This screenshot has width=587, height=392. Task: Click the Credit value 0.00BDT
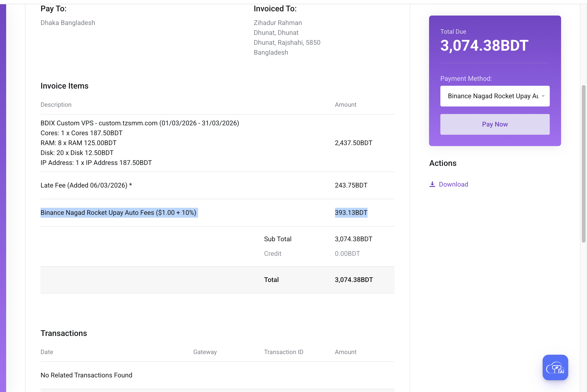click(347, 253)
